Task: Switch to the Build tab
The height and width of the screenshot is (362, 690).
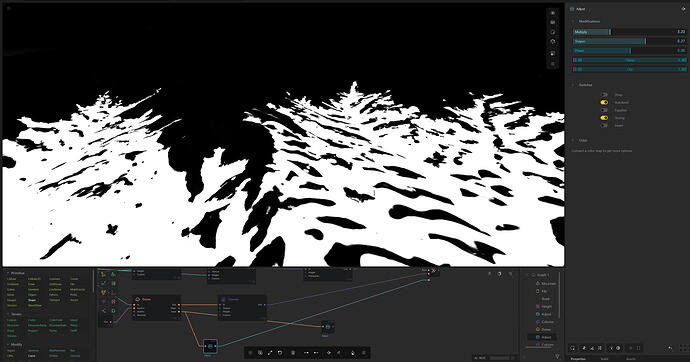Action: click(x=604, y=359)
